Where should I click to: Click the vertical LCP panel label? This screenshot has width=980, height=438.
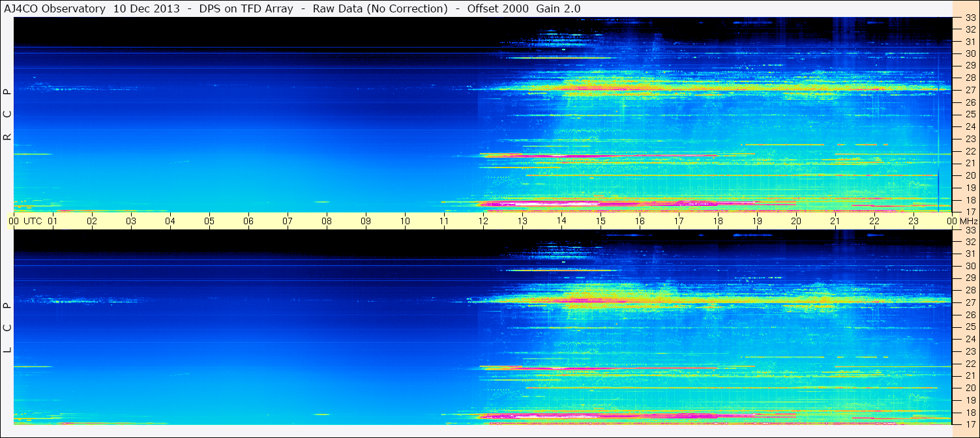(7, 327)
